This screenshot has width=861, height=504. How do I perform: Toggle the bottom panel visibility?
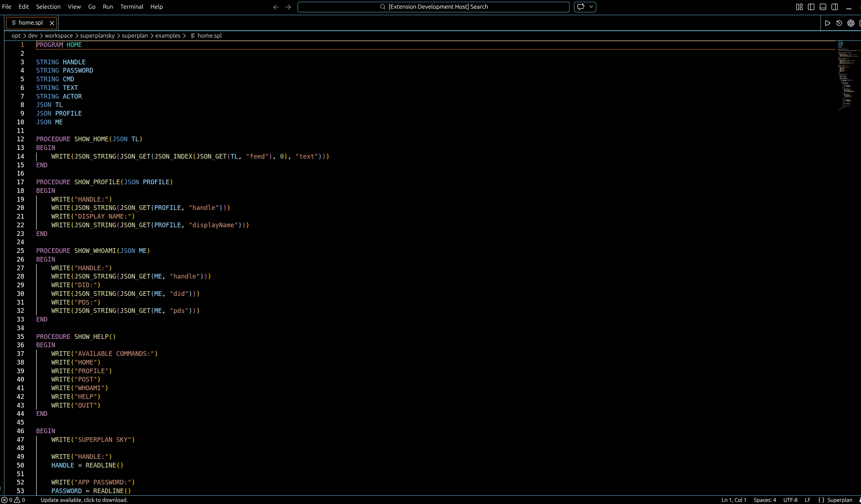[x=823, y=7]
